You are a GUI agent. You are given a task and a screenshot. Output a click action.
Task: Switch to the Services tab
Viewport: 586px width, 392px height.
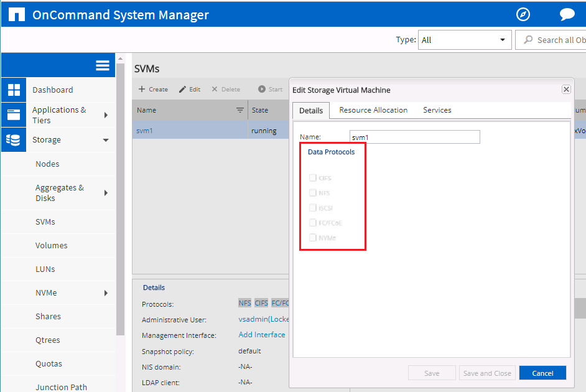(x=437, y=110)
